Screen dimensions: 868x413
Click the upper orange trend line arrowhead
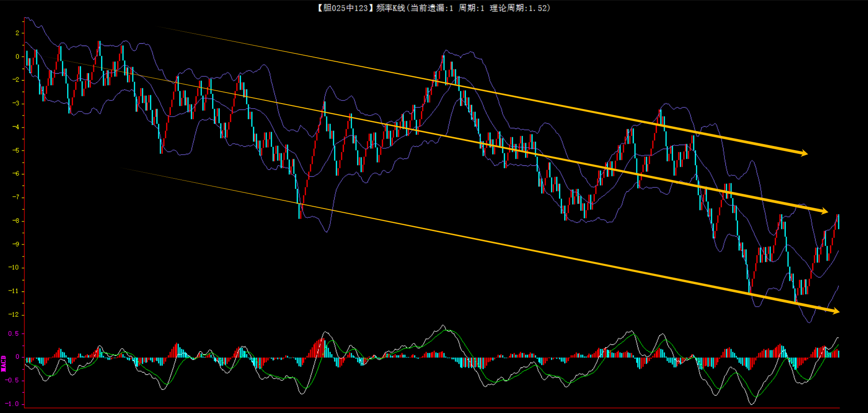pos(804,153)
